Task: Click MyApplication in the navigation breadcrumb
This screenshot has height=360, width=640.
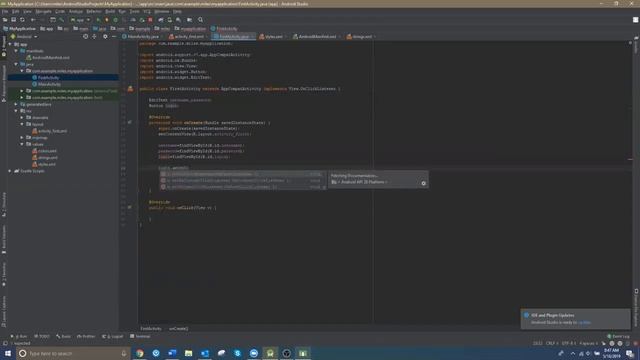Action: tap(19, 29)
